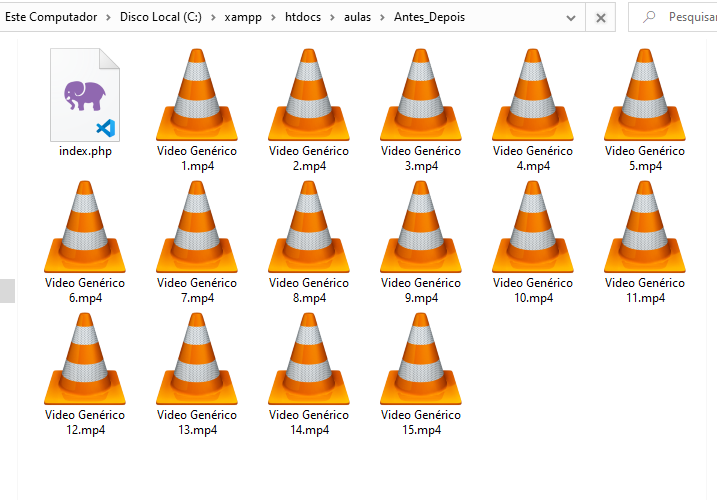
Task: Click the navigation pane scrollbar thumb
Action: coord(7,291)
